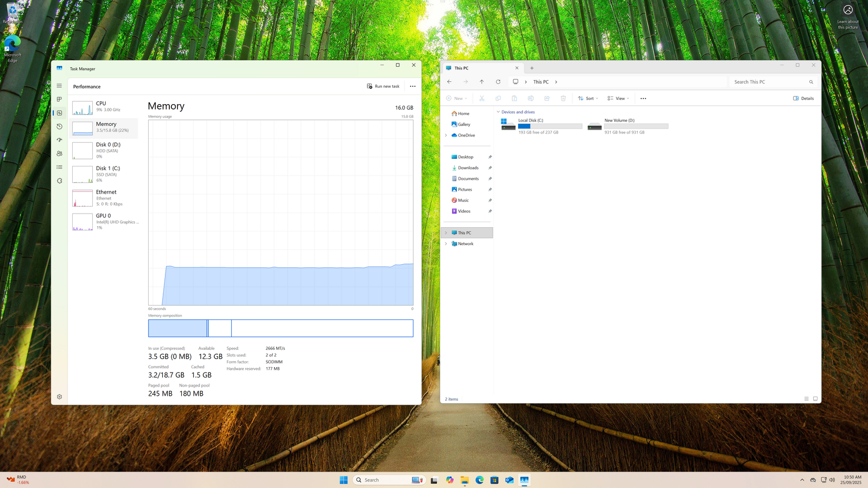Open the Users page icon
Screen dimensions: 868x488
(x=59, y=153)
